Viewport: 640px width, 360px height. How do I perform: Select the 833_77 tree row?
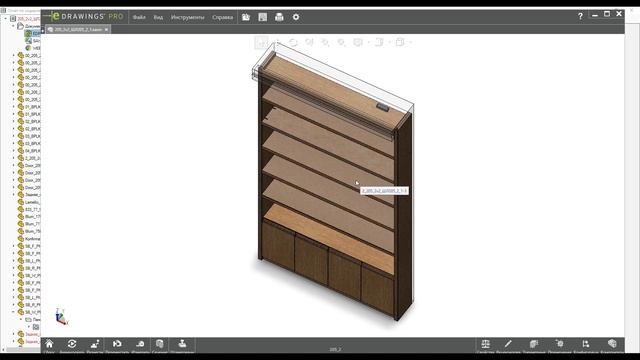29,209
